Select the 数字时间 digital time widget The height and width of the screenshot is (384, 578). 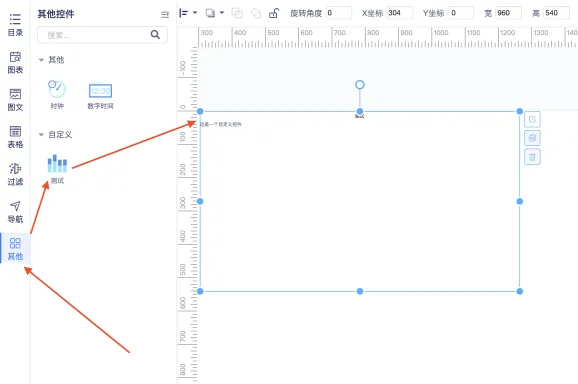point(100,96)
